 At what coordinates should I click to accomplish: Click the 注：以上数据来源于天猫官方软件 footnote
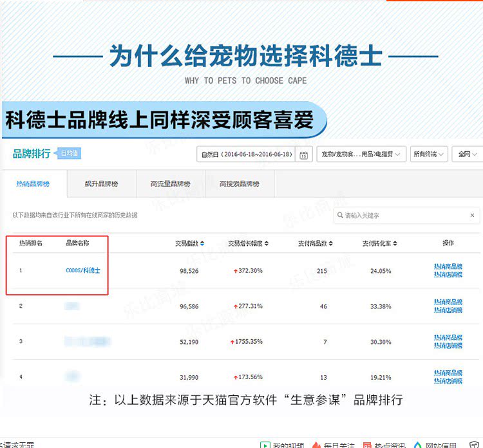point(246,400)
